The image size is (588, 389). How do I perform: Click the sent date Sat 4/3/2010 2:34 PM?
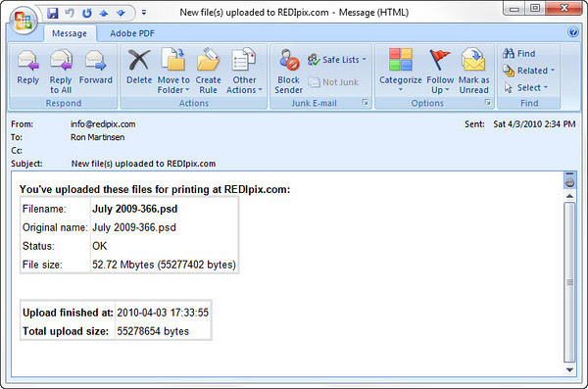[x=534, y=124]
